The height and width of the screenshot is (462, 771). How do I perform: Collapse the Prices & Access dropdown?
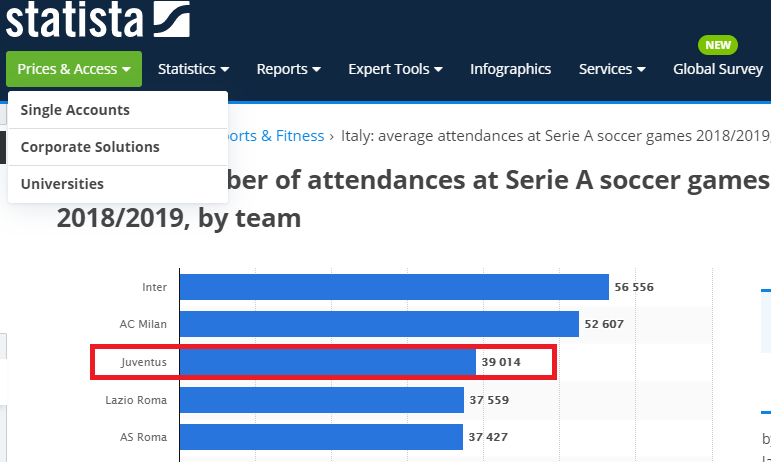(x=74, y=69)
